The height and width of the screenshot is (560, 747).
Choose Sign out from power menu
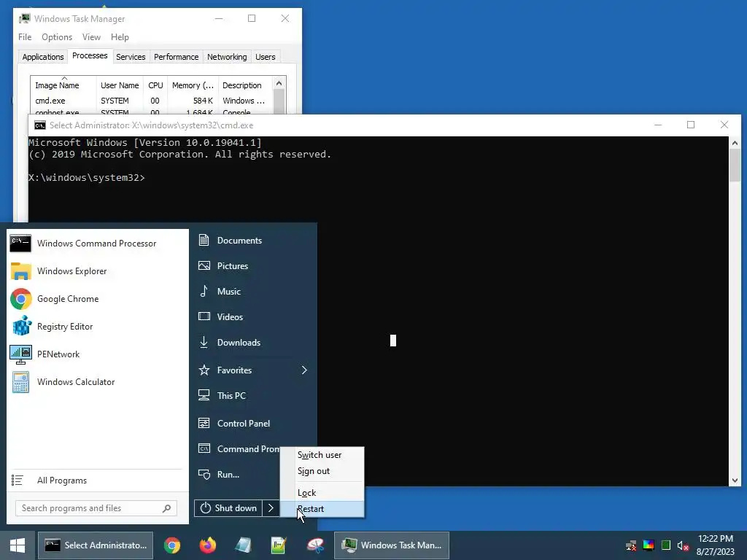click(322, 472)
